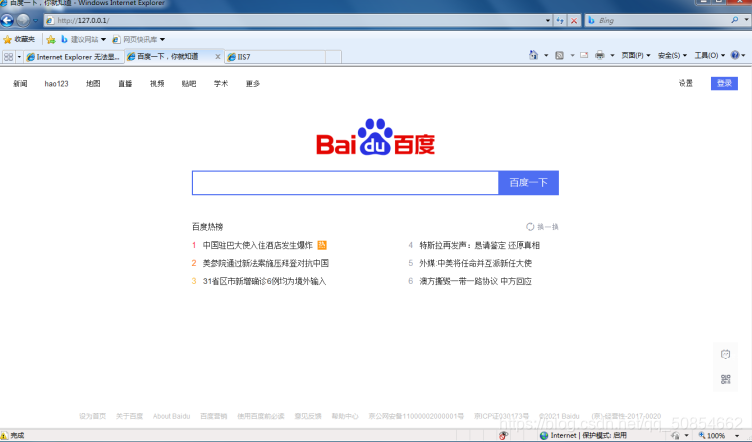This screenshot has width=752, height=442.
Task: Click 换一换 refresh hot list
Action: click(x=542, y=227)
